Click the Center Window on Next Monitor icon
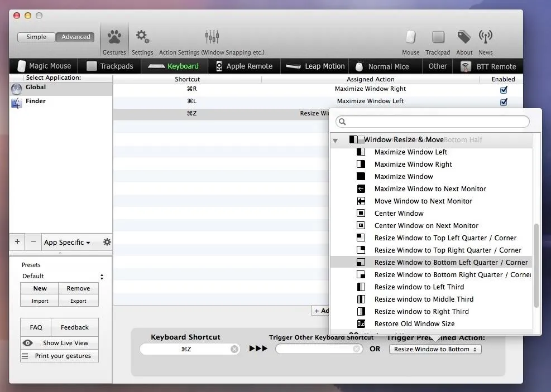Viewport: 551px width, 392px height. click(361, 226)
